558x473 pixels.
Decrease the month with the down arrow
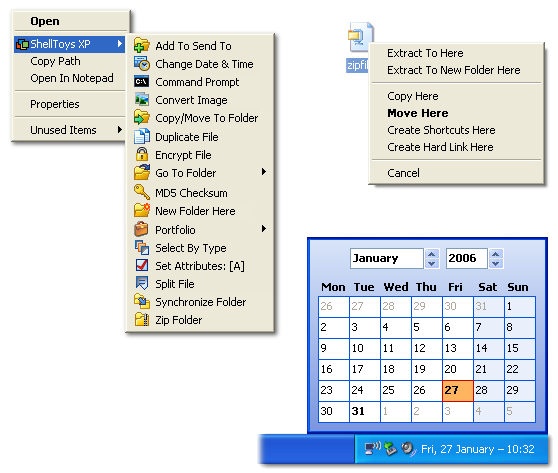pos(432,263)
